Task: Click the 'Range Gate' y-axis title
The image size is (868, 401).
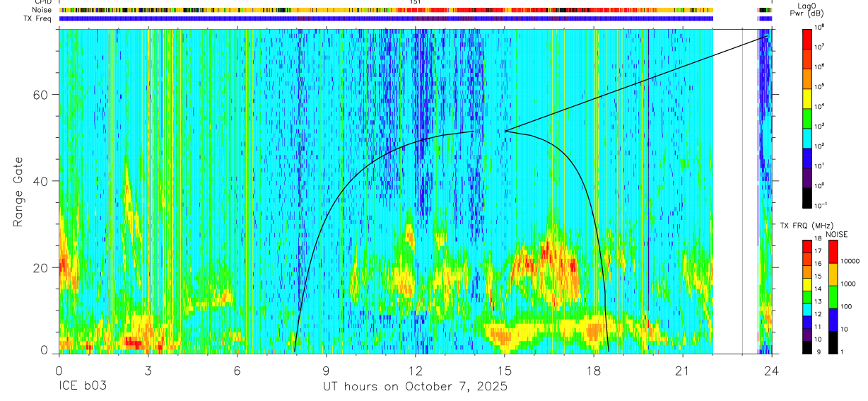Action: (x=17, y=191)
